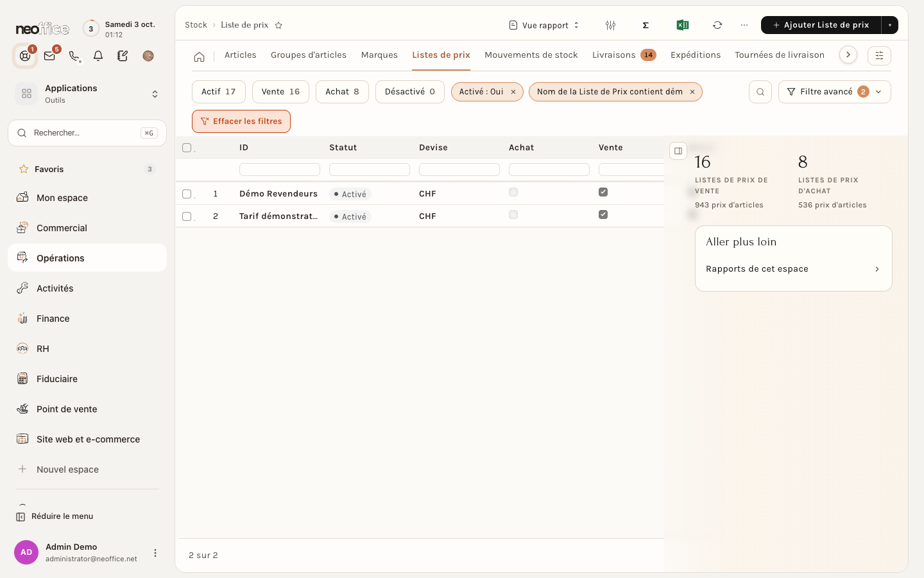Expand the Filtre avancé dropdown
The width and height of the screenshot is (924, 578).
tap(834, 92)
